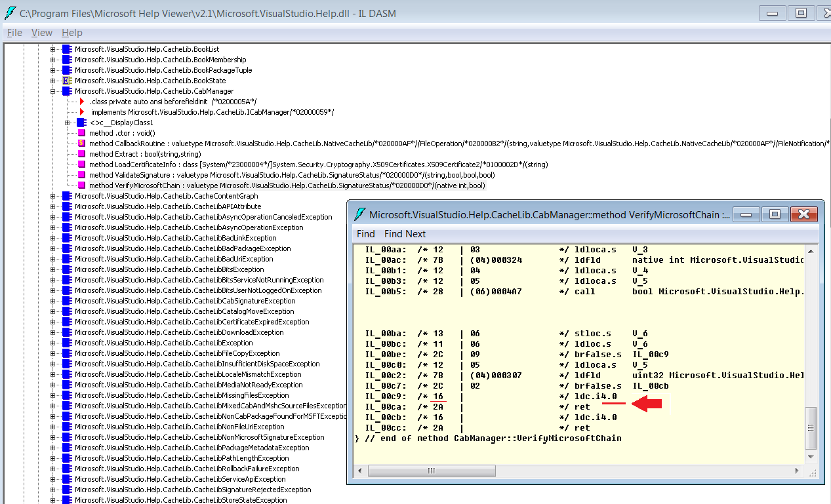Click the IL DASM main window title icon
This screenshot has width=831, height=504.
pos(10,12)
